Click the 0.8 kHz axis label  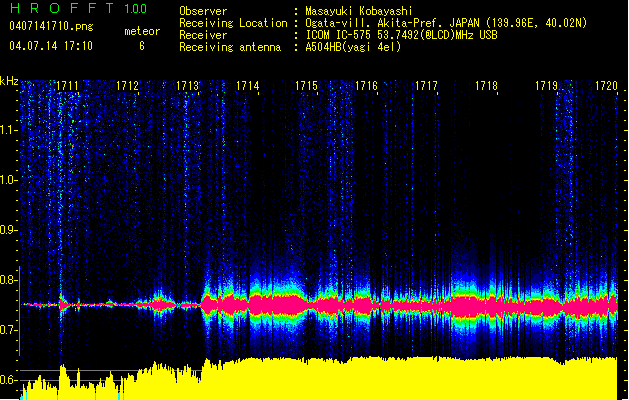pyautogui.click(x=9, y=280)
